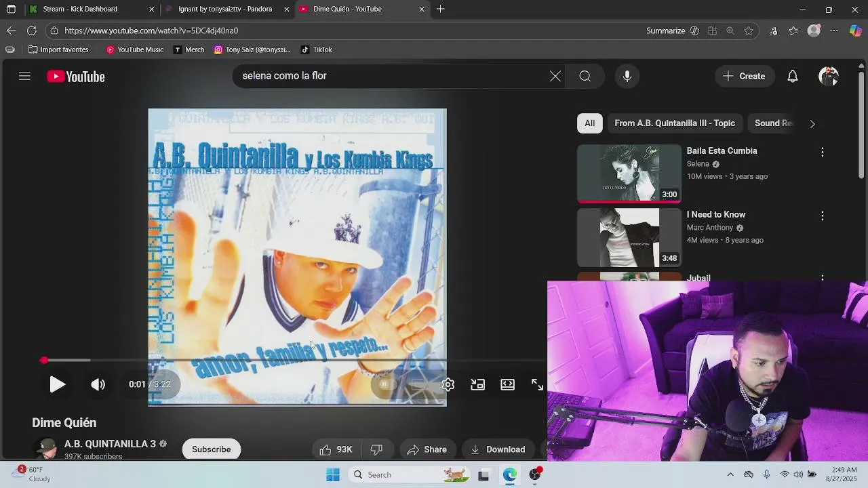Refresh the current page

32,30
